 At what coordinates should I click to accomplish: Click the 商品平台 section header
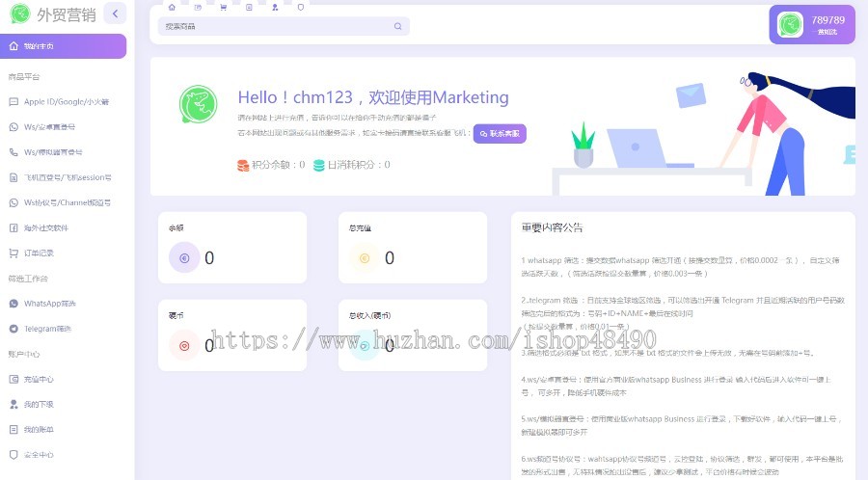(24, 77)
